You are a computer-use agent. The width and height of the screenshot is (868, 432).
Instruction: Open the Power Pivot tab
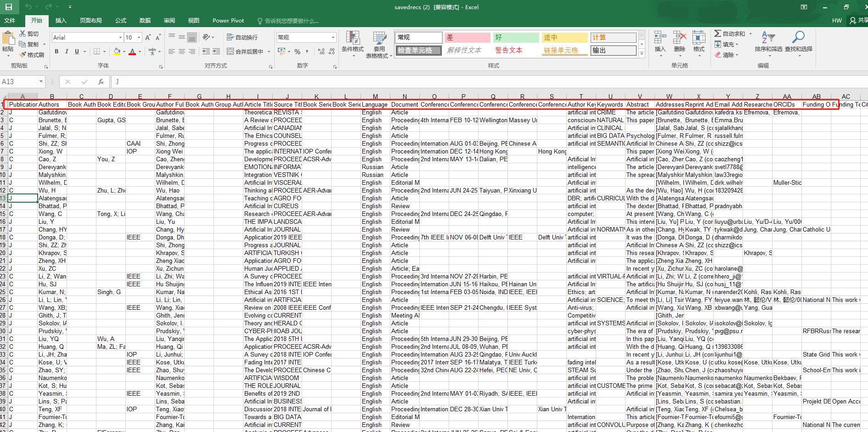point(228,21)
